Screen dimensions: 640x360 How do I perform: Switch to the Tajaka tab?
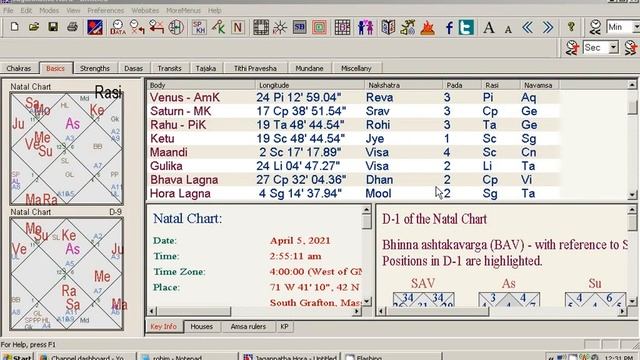pos(206,68)
